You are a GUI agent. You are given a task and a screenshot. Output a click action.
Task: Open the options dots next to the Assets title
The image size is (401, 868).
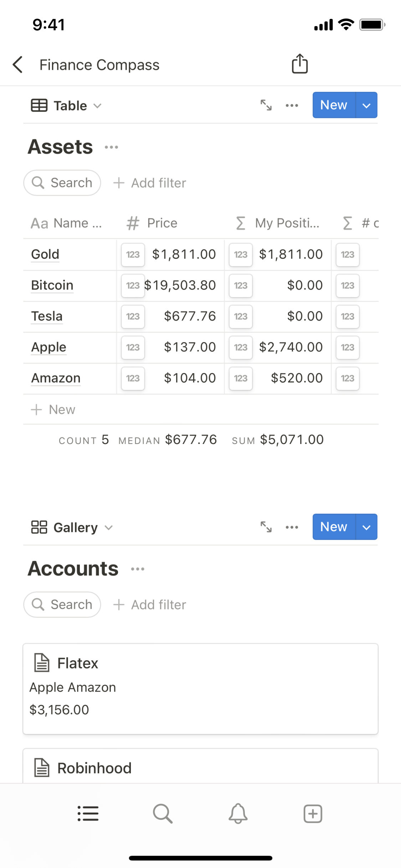[x=112, y=147]
